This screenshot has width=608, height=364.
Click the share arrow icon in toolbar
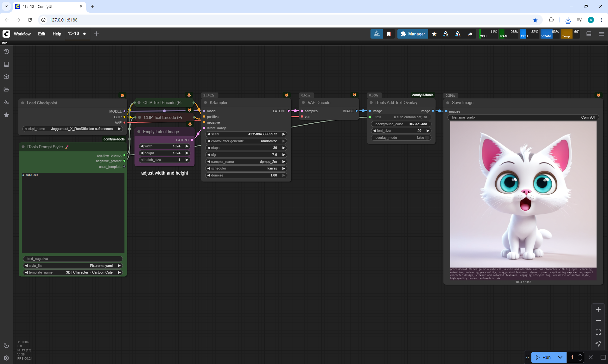(x=470, y=34)
